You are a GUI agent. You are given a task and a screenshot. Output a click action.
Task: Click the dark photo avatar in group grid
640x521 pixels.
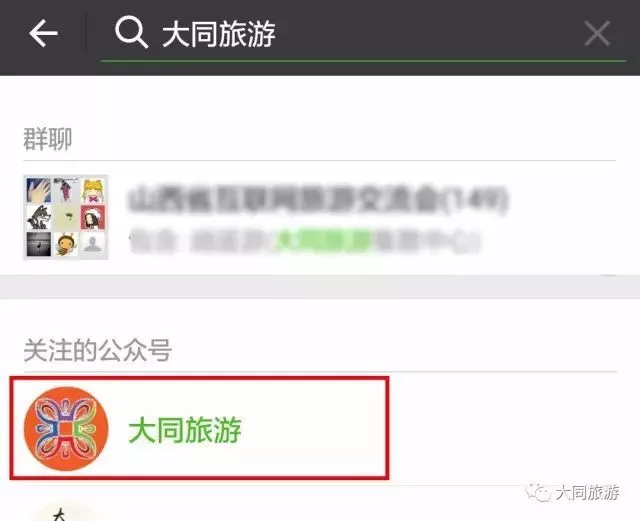click(39, 244)
